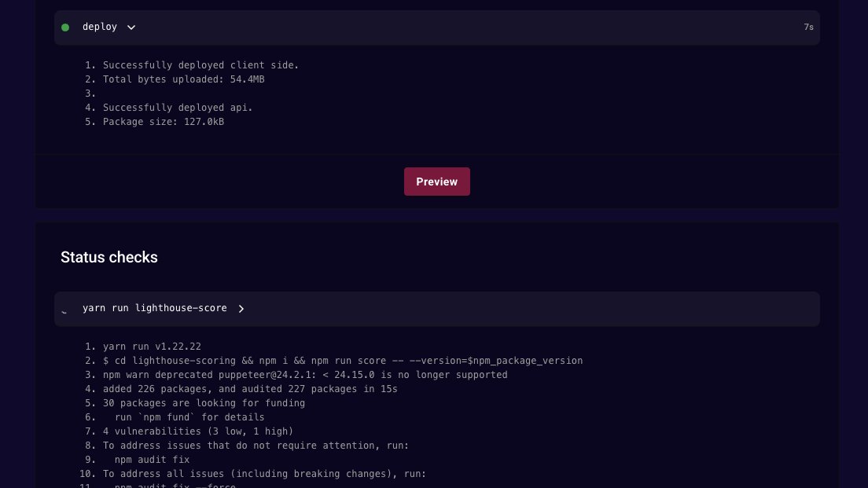Select '4 vulnerabilities (3 low, 1 high)' line
Image resolution: width=868 pixels, height=488 pixels.
tap(198, 431)
